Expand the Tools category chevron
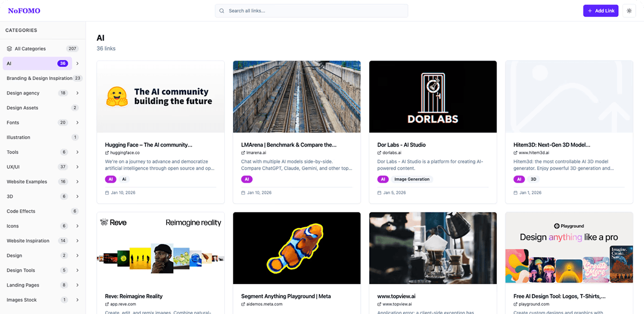The image size is (644, 314). tap(77, 152)
